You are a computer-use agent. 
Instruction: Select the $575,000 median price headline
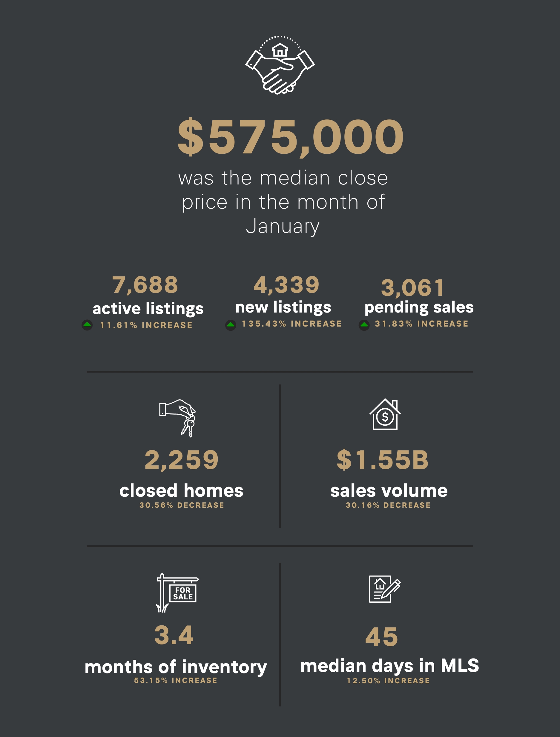tap(290, 137)
